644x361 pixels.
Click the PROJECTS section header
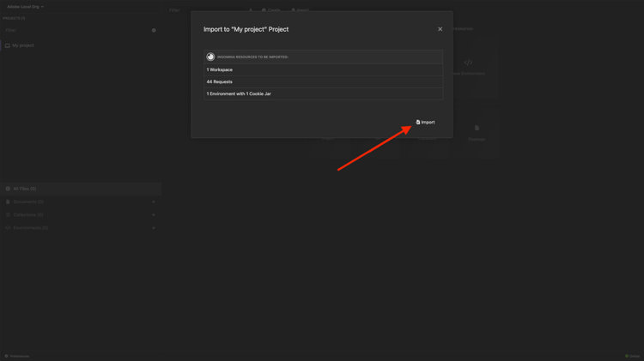click(x=14, y=19)
